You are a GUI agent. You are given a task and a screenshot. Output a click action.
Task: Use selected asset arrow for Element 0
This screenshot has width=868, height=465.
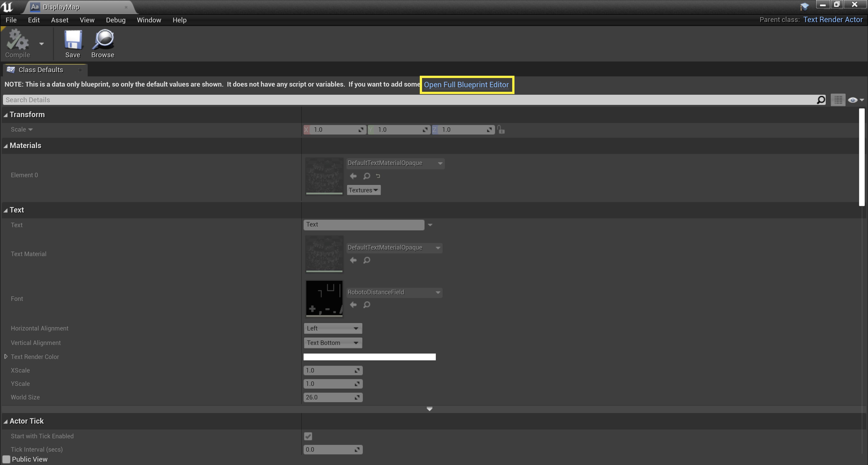point(353,176)
